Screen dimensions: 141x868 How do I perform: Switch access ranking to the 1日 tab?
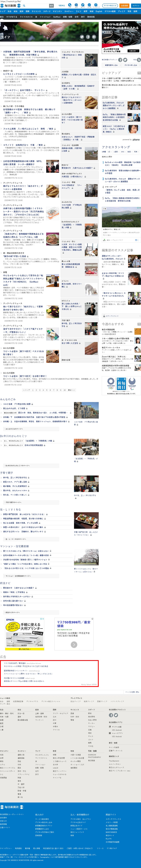pyautogui.click(x=110, y=152)
